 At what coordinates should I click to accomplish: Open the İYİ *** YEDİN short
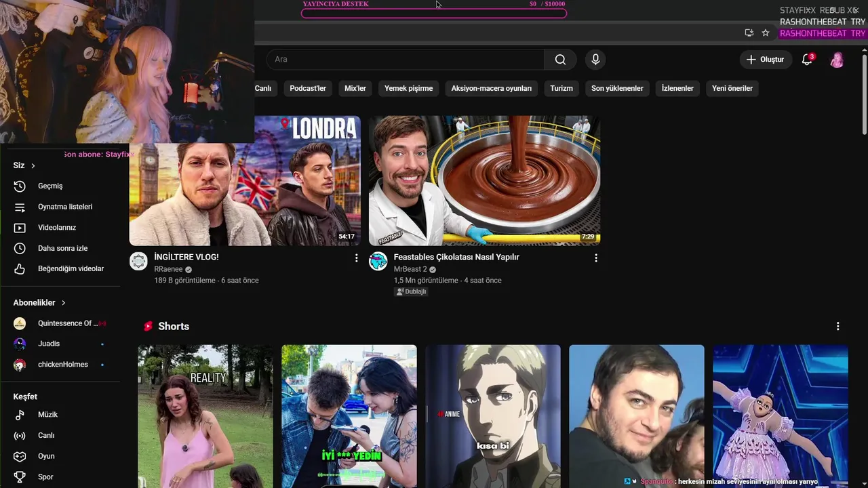(349, 416)
